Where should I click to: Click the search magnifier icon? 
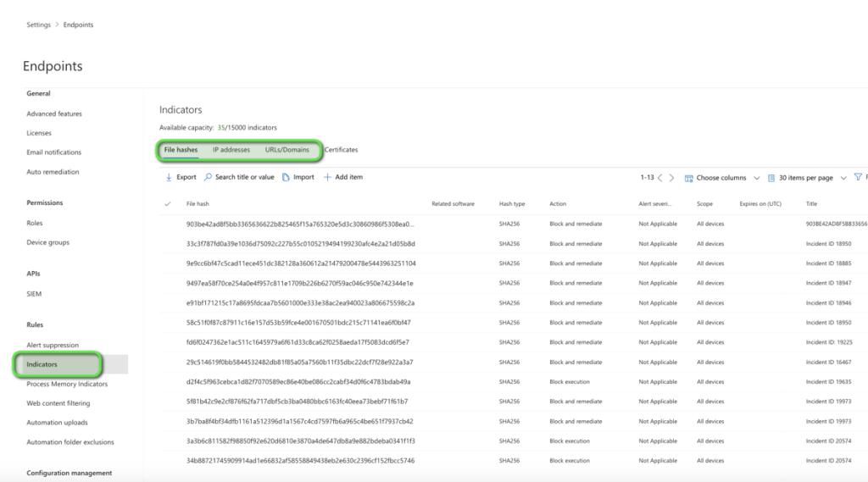[209, 177]
